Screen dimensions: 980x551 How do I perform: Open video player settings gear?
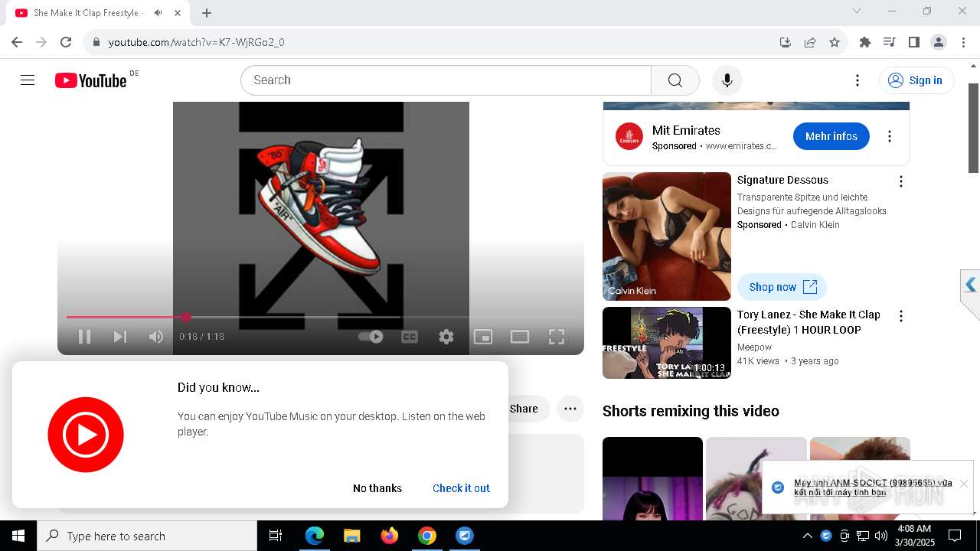pos(446,337)
